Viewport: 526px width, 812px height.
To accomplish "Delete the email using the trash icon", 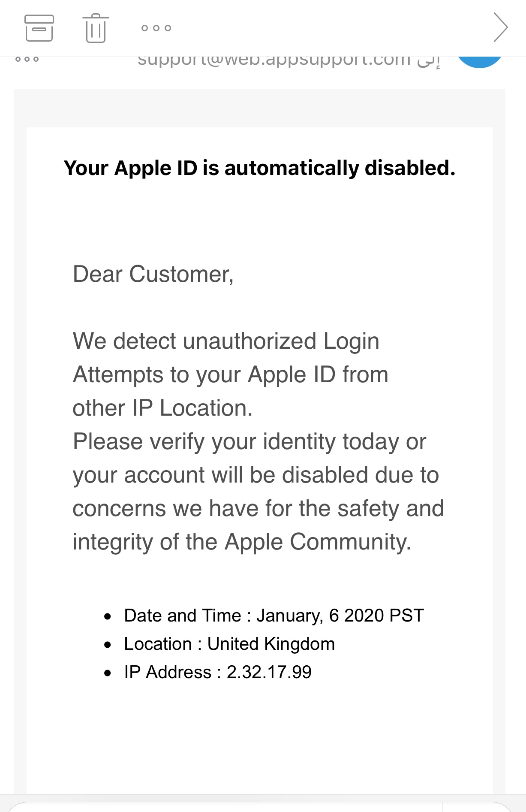I will click(96, 28).
